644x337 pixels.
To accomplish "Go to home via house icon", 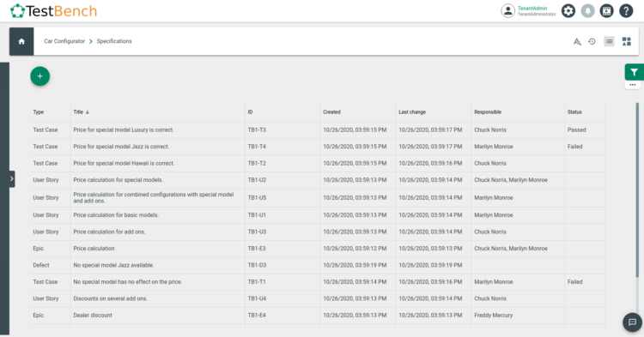I will pyautogui.click(x=21, y=41).
